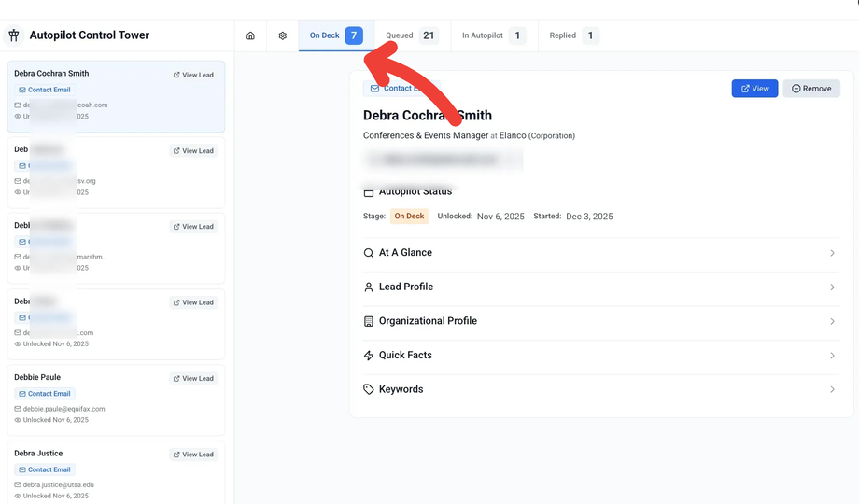Viewport: 859px width, 504px height.
Task: Expand the Quick Facts chevron
Action: pos(832,356)
